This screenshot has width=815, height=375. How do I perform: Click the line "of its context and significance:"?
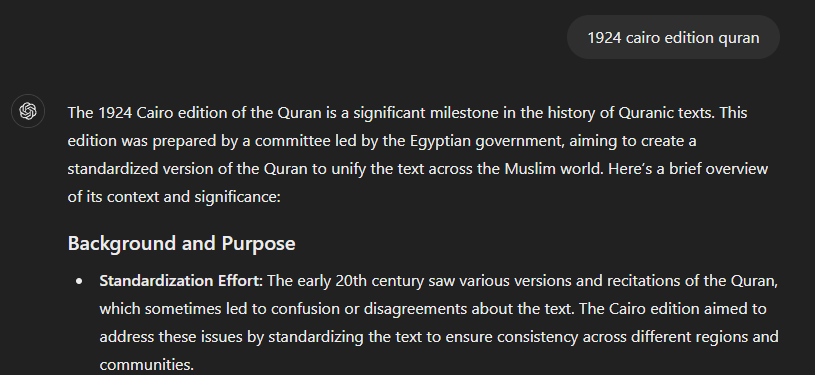point(174,197)
